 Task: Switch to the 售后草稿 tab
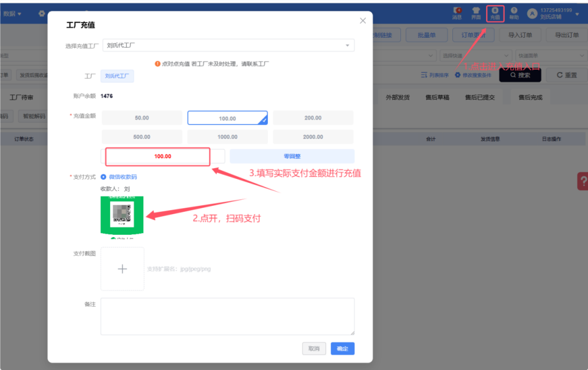[437, 97]
